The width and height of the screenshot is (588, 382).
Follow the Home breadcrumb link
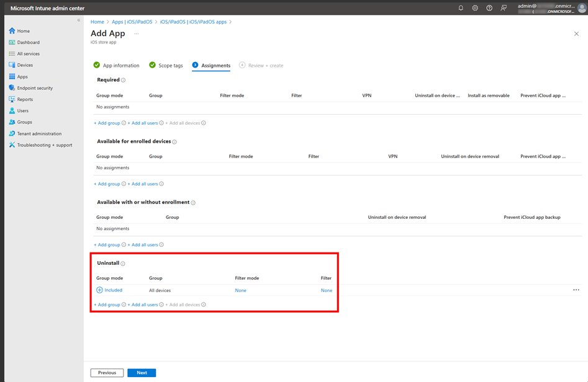pyautogui.click(x=97, y=22)
